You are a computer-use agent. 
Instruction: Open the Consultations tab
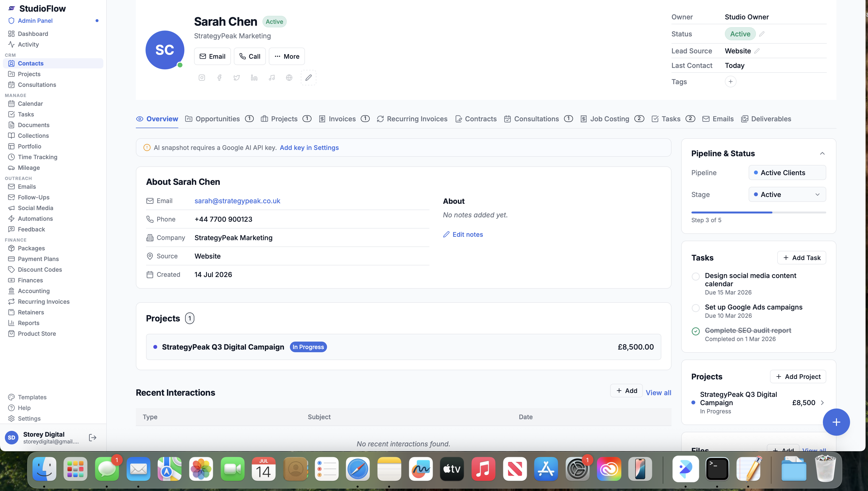click(x=538, y=119)
